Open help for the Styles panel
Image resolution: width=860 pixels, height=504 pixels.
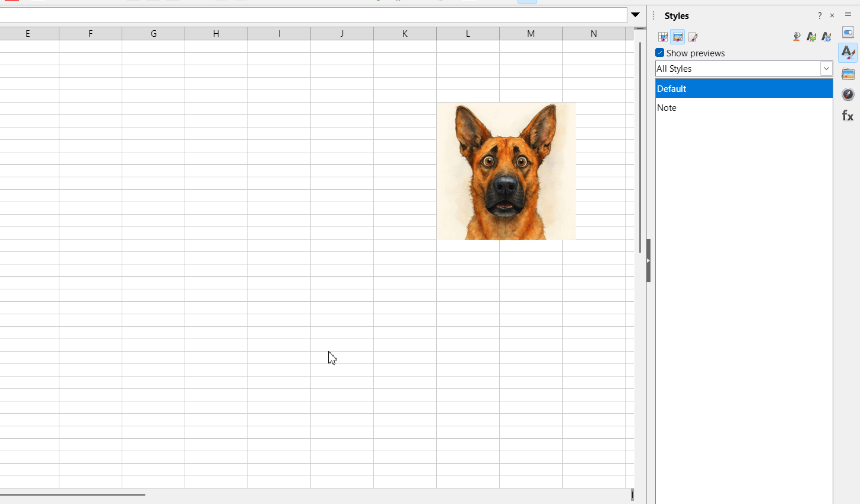coord(820,16)
